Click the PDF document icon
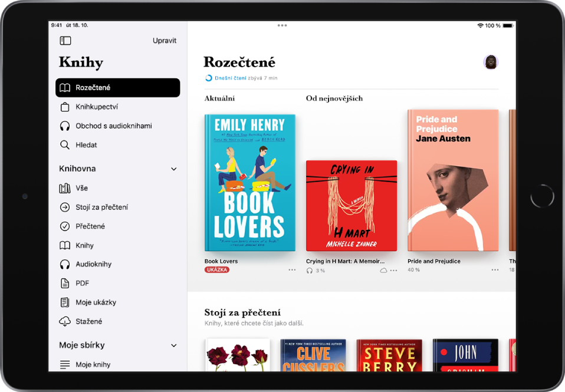565x392 pixels. coord(65,283)
